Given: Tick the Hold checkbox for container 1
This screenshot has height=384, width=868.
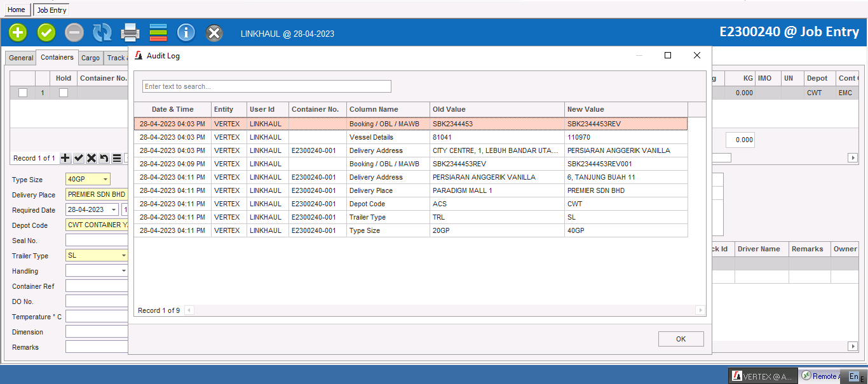Looking at the screenshot, I should pos(64,93).
